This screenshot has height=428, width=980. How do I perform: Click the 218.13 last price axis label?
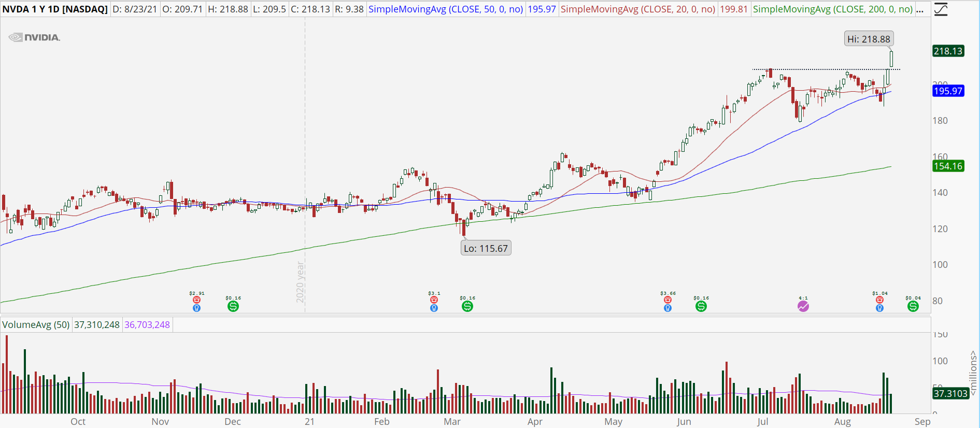point(948,51)
